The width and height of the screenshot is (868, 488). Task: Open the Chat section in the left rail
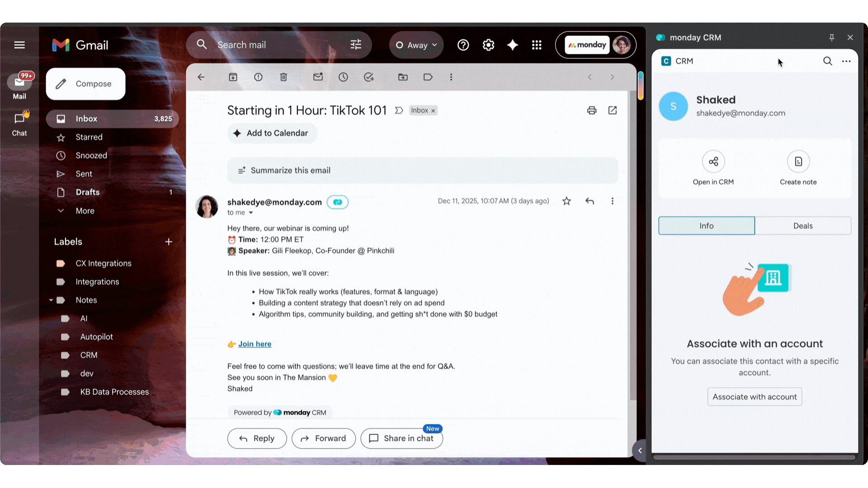click(19, 123)
